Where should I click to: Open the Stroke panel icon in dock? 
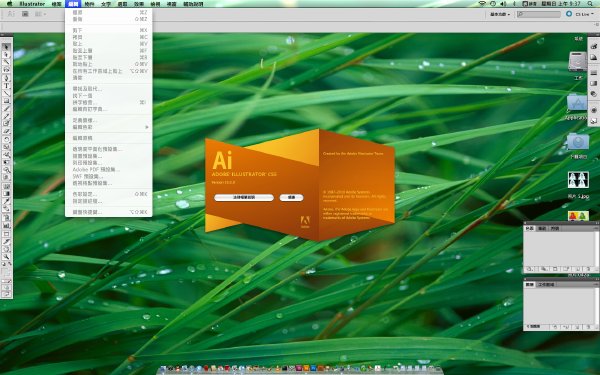point(593,73)
